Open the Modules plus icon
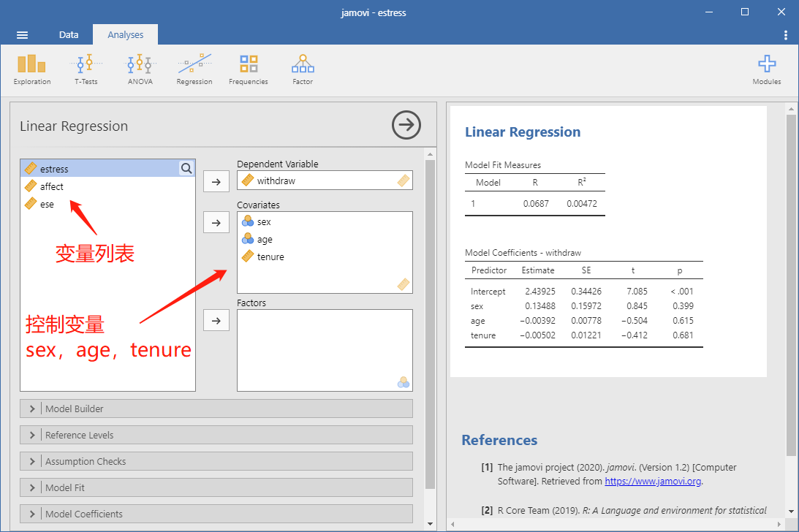 coord(766,70)
